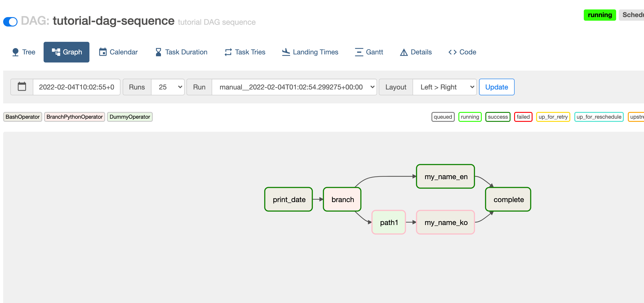Click the Tree view tree icon

click(x=16, y=52)
